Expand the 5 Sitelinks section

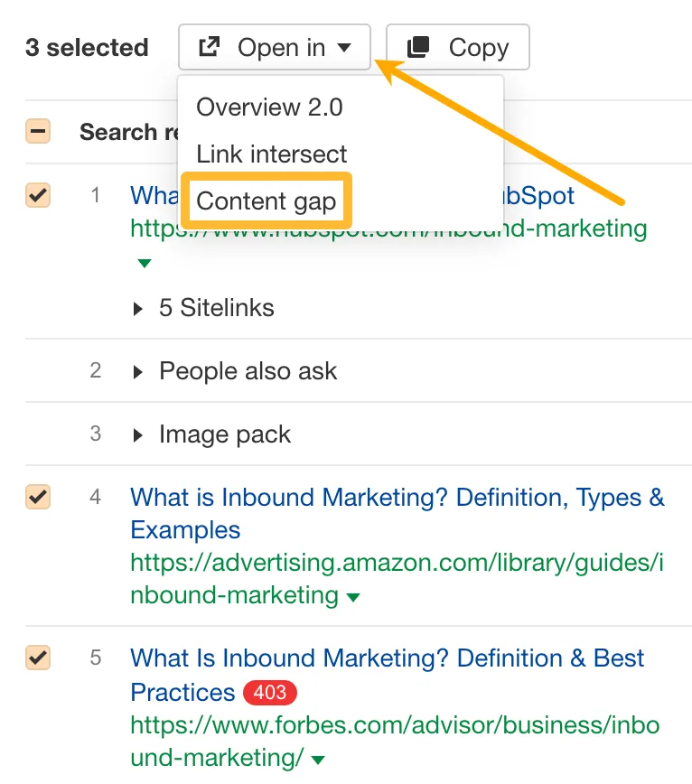tap(137, 307)
